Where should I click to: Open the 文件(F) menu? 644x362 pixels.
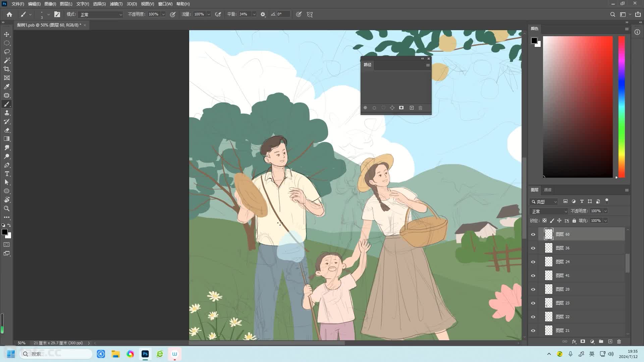coord(18,4)
